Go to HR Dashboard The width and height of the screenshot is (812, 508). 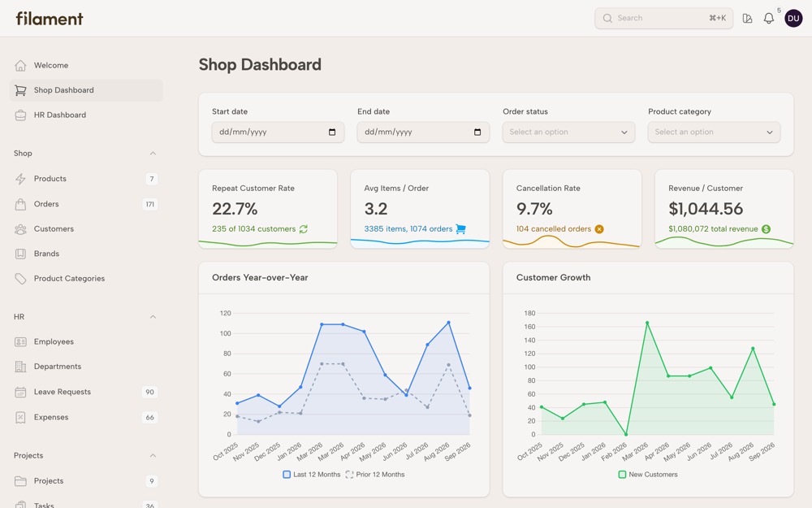[59, 115]
